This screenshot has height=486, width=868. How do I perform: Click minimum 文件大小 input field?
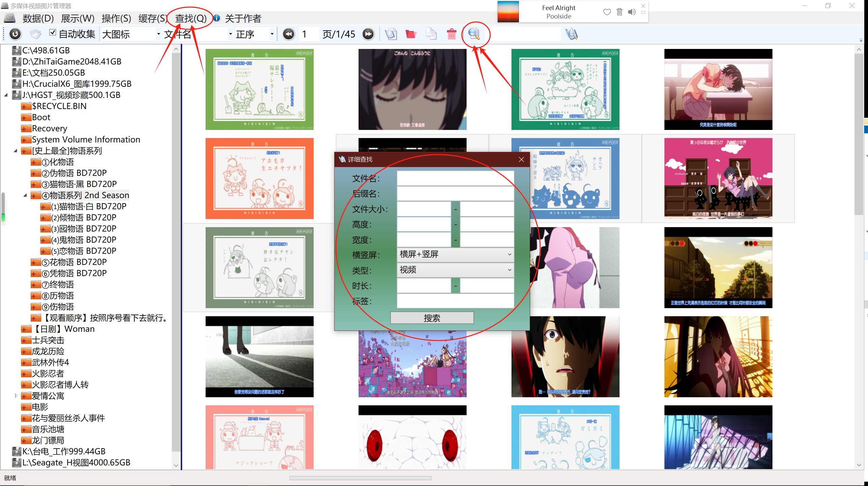click(424, 209)
